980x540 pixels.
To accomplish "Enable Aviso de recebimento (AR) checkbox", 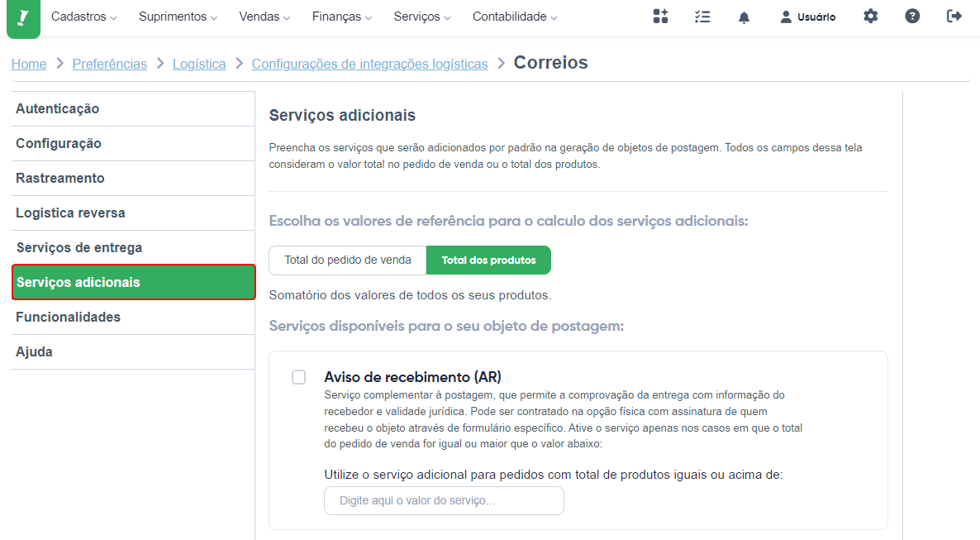I will (299, 377).
